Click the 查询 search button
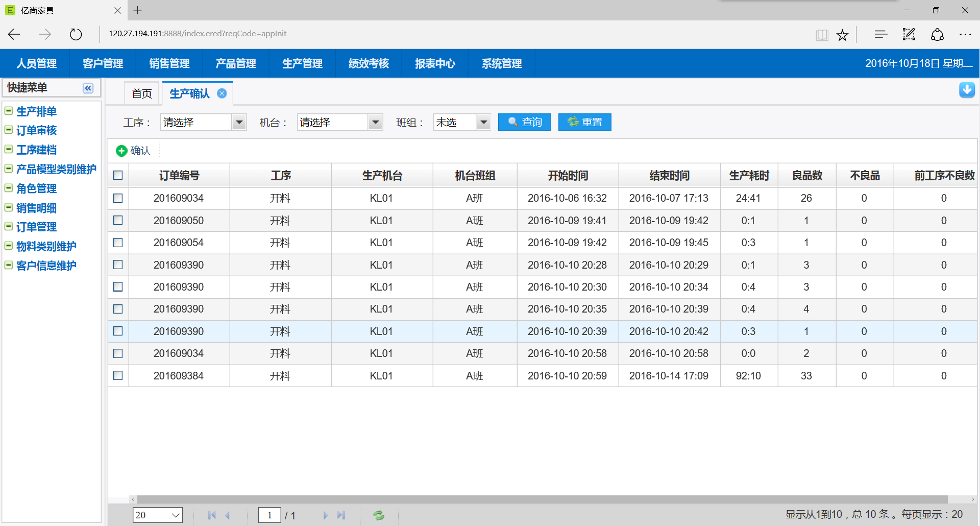 point(524,122)
